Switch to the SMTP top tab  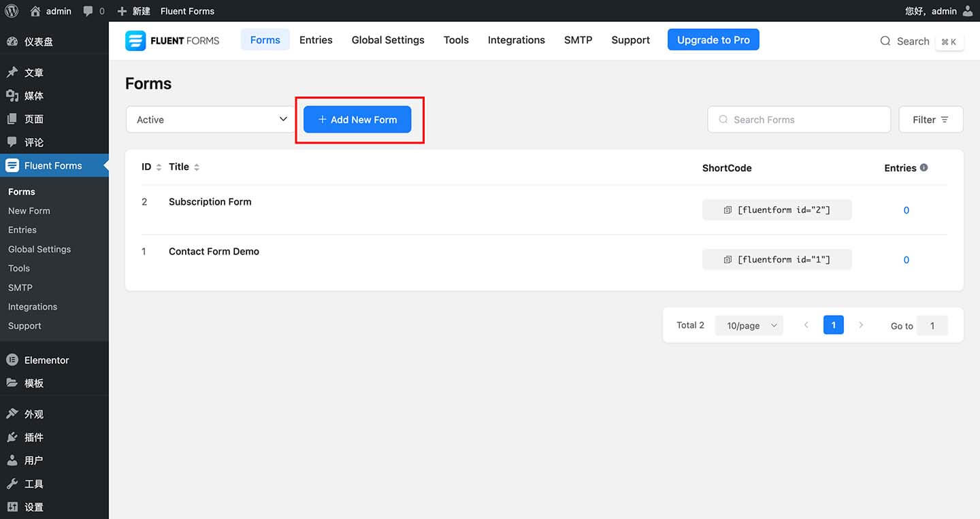tap(578, 40)
